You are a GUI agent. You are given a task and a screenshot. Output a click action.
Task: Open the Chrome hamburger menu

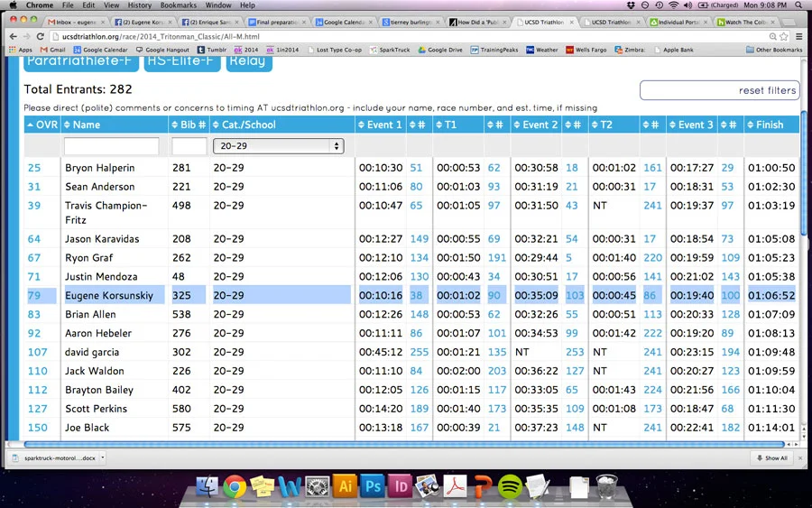tap(799, 36)
